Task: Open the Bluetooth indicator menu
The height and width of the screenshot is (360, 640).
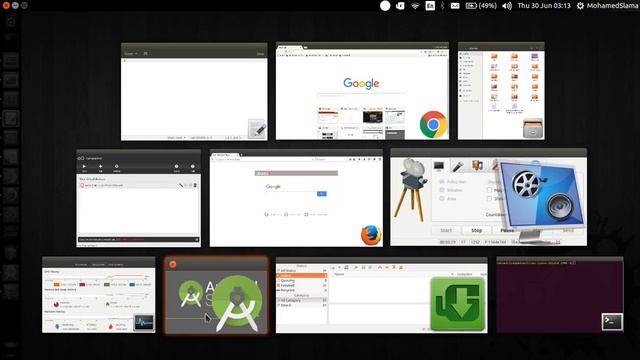Action: click(442, 6)
